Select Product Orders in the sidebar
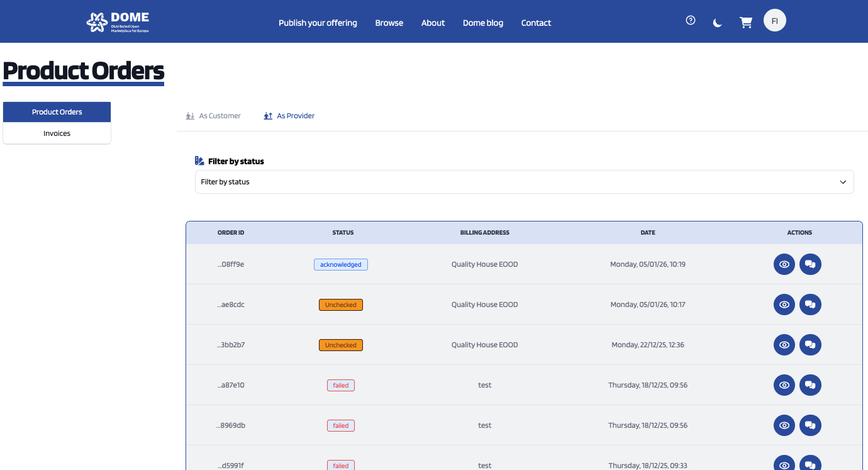 (57, 112)
